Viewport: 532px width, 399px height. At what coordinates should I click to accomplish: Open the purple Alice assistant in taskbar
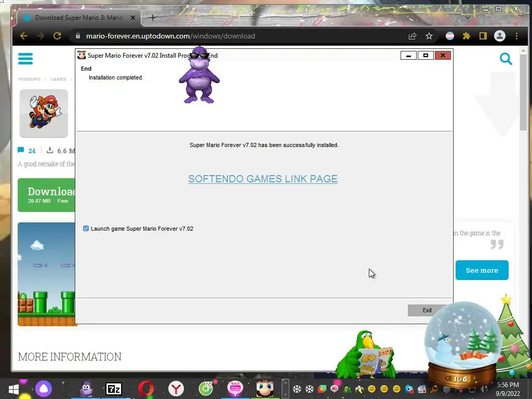point(44,389)
